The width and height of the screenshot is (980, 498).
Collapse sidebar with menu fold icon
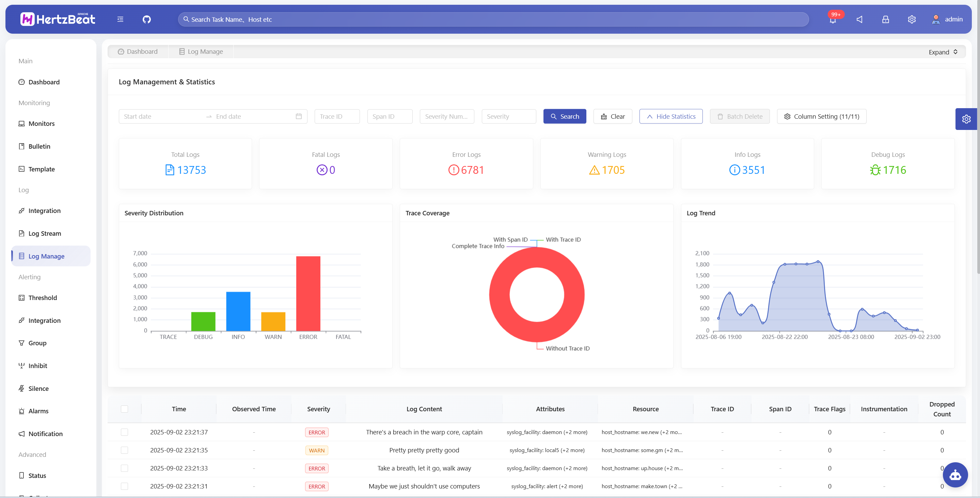pos(120,19)
